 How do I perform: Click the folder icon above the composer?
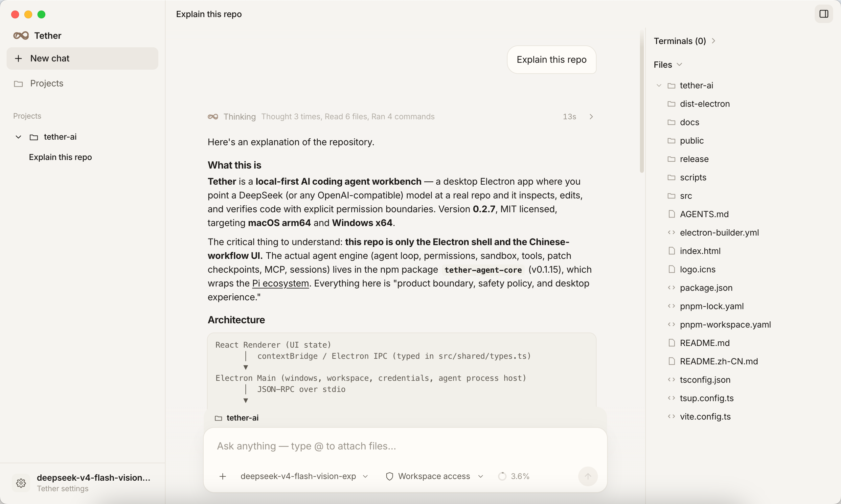point(218,418)
